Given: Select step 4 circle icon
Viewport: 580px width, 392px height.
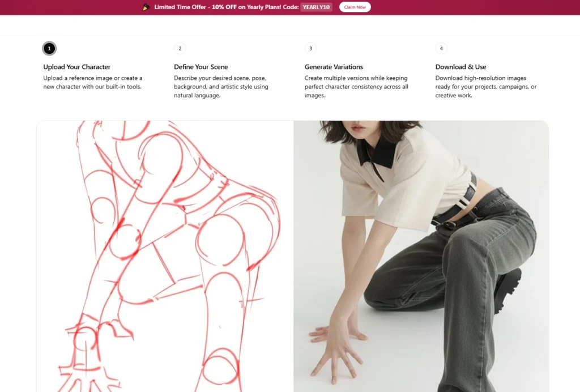Looking at the screenshot, I should tap(441, 49).
